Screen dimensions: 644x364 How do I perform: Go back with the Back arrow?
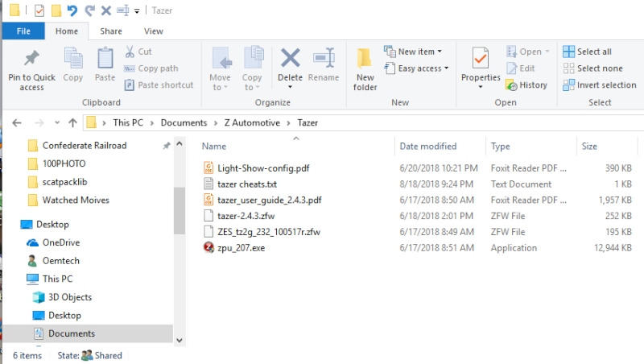[17, 123]
